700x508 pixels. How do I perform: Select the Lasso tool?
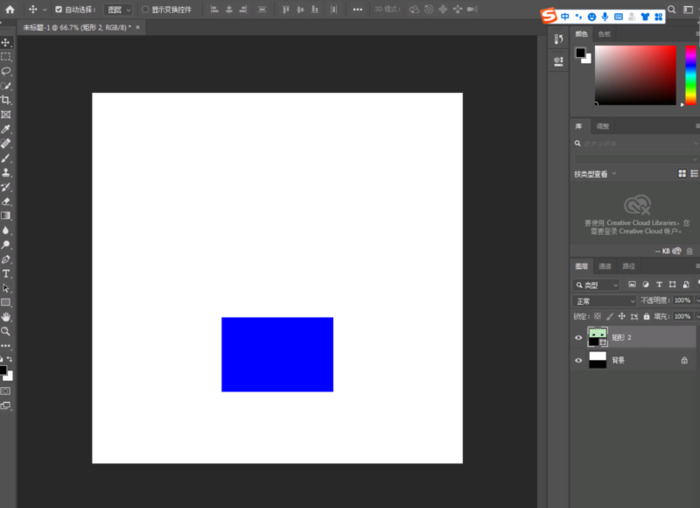[x=6, y=72]
